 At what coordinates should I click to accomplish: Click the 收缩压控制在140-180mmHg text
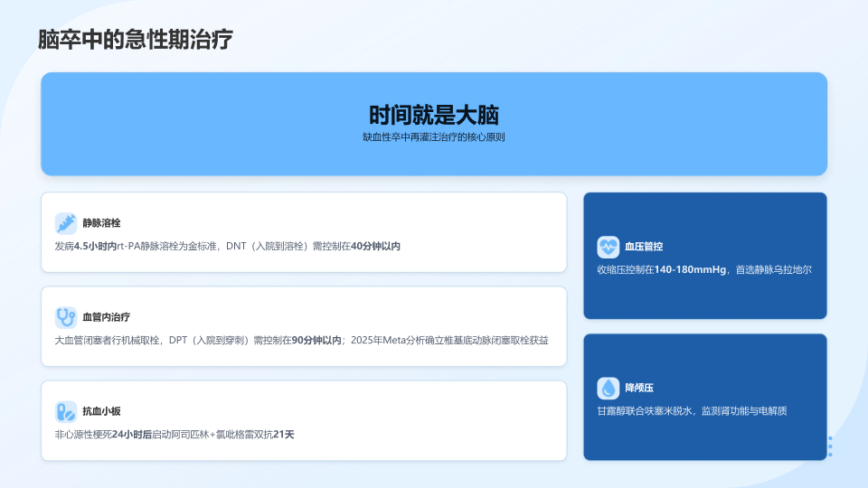[704, 269]
